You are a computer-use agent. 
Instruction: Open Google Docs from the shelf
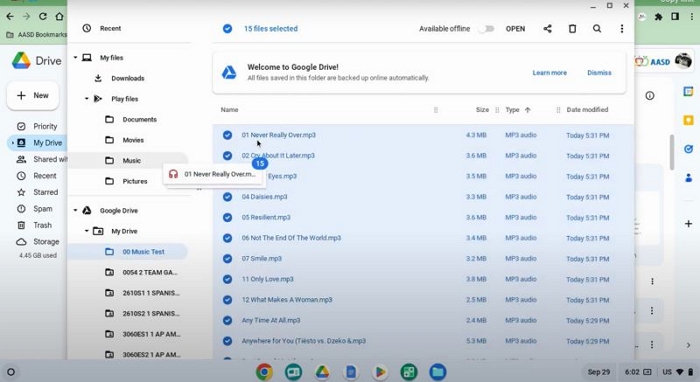pos(351,372)
